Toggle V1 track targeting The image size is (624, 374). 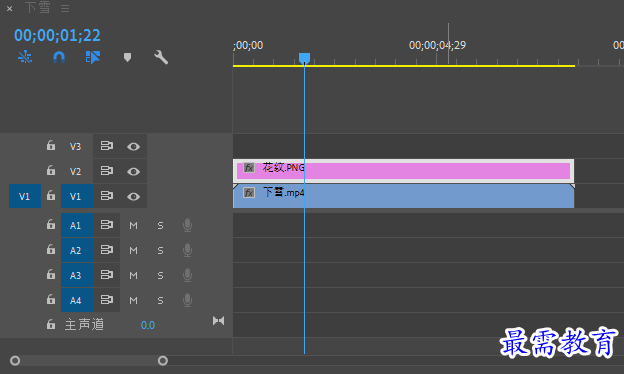click(77, 196)
